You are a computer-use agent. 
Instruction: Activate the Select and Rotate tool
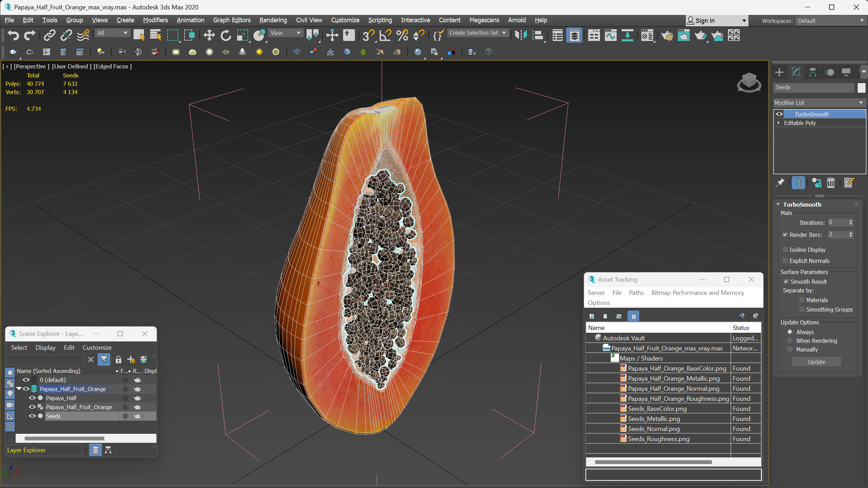pos(226,35)
